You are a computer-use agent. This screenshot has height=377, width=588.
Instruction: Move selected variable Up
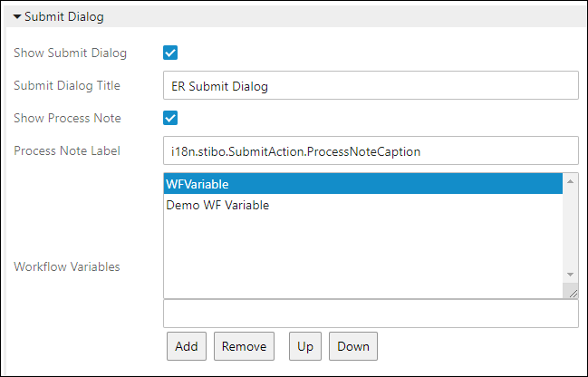303,346
